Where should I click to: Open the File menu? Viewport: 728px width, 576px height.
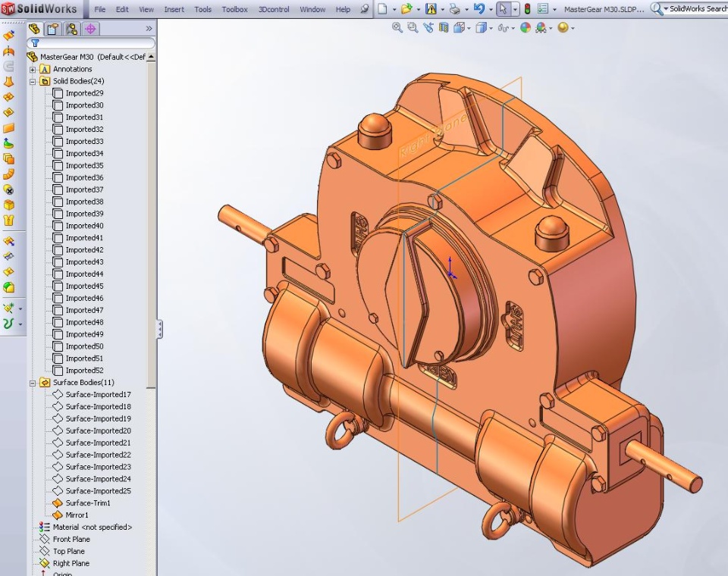(x=100, y=9)
